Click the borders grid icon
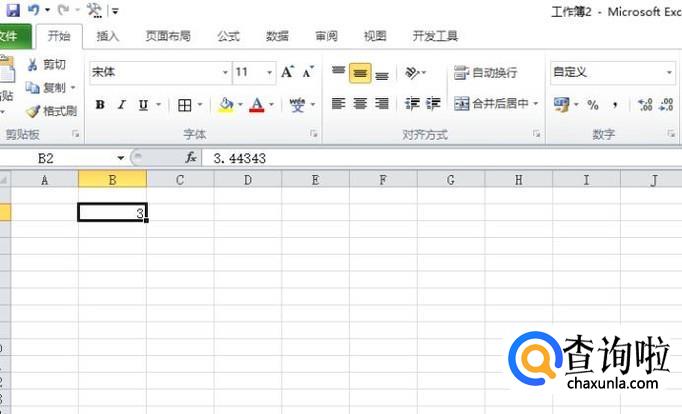 tap(185, 105)
